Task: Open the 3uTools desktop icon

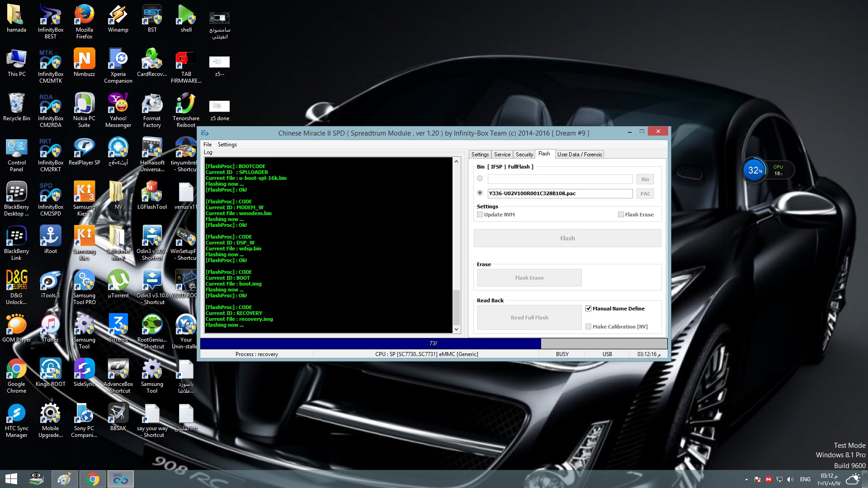Action: point(118,328)
